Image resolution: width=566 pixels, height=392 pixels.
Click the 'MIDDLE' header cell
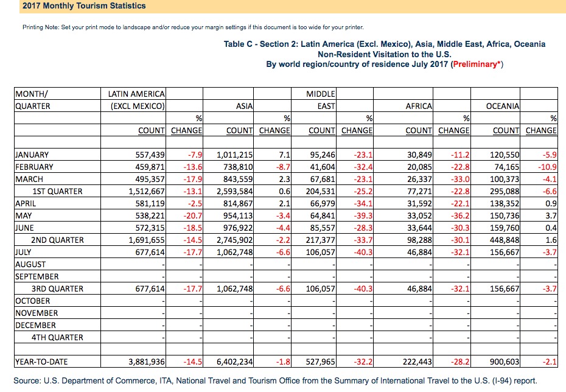(321, 94)
